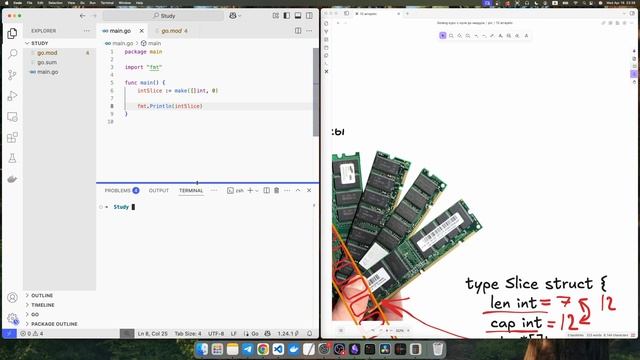Open the Explorer view in activity bar

pyautogui.click(x=12, y=33)
